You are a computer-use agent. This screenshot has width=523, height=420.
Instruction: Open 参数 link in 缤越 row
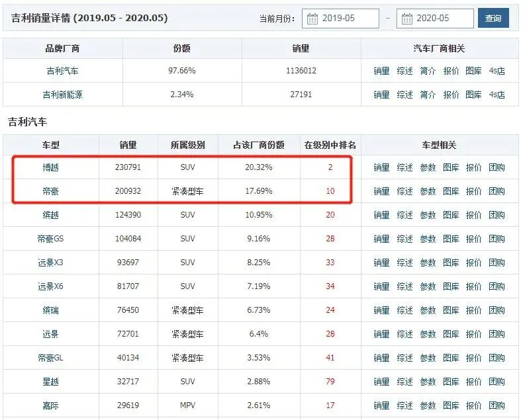pyautogui.click(x=428, y=215)
